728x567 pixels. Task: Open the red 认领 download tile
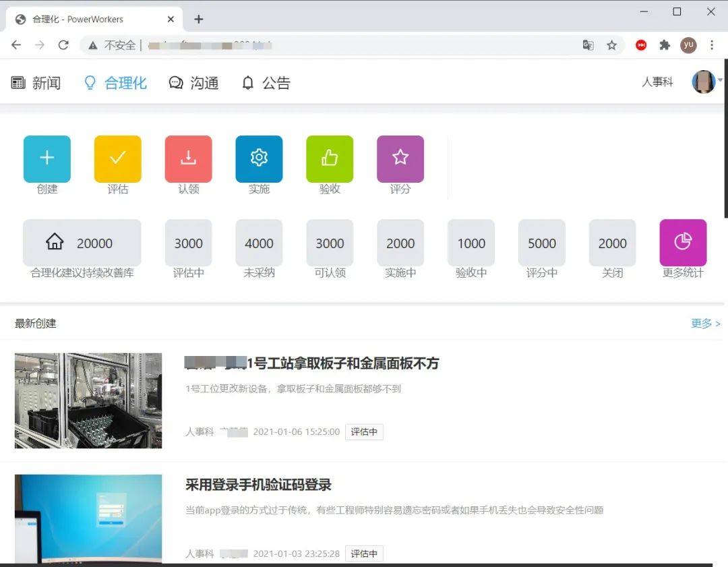pos(189,159)
